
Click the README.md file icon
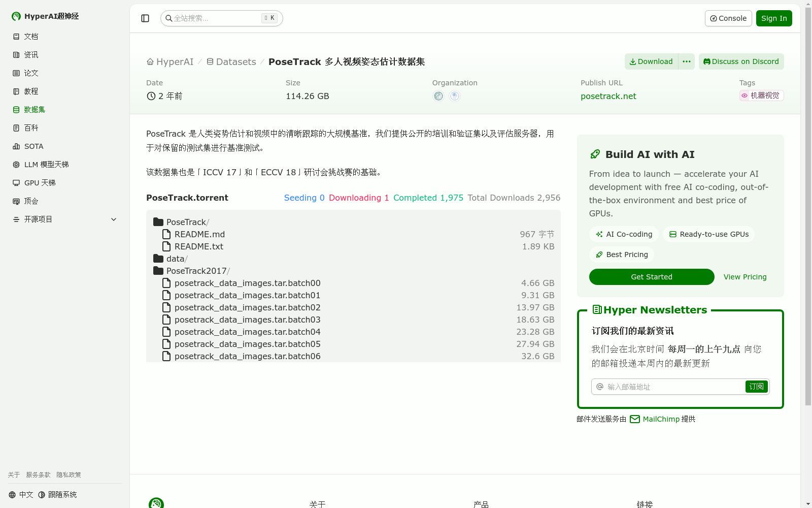pos(166,234)
